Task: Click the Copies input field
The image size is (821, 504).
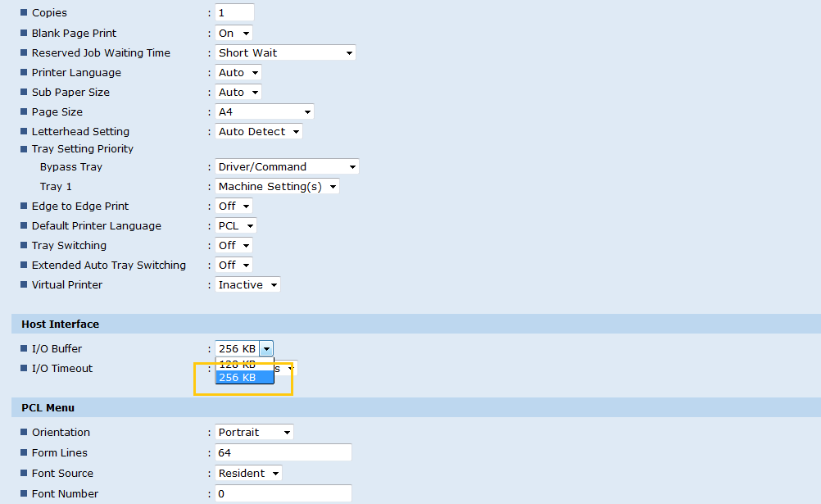Action: point(234,13)
